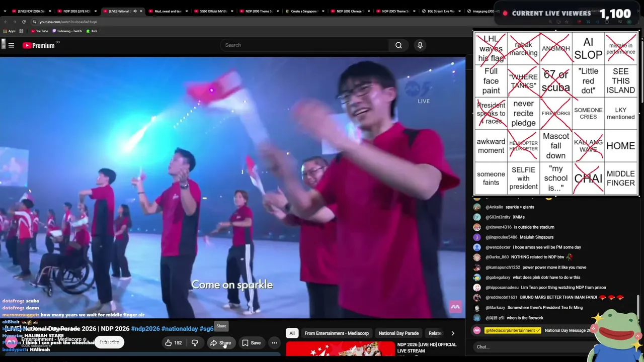Click the 'Full face paint' bingo square
644x362 pixels.
[x=491, y=81]
